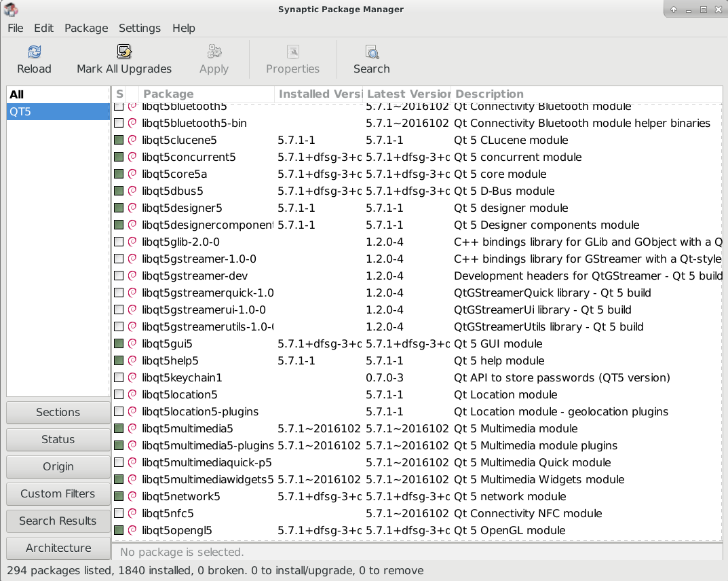Select the libqt5gstreamerquick-1.0 package row

click(417, 293)
